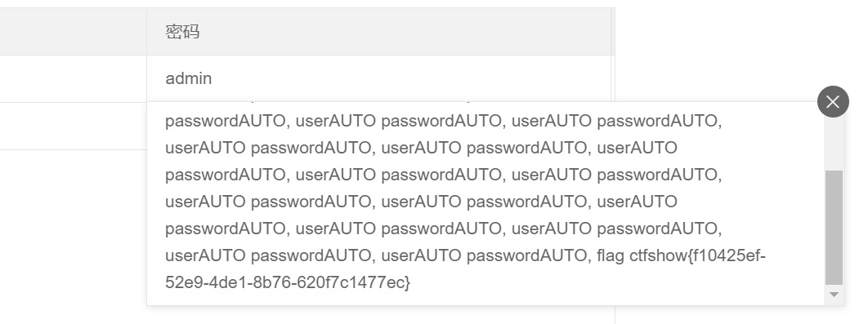Click userAUTO at start of the flag line
The image size is (868, 324).
205,255
